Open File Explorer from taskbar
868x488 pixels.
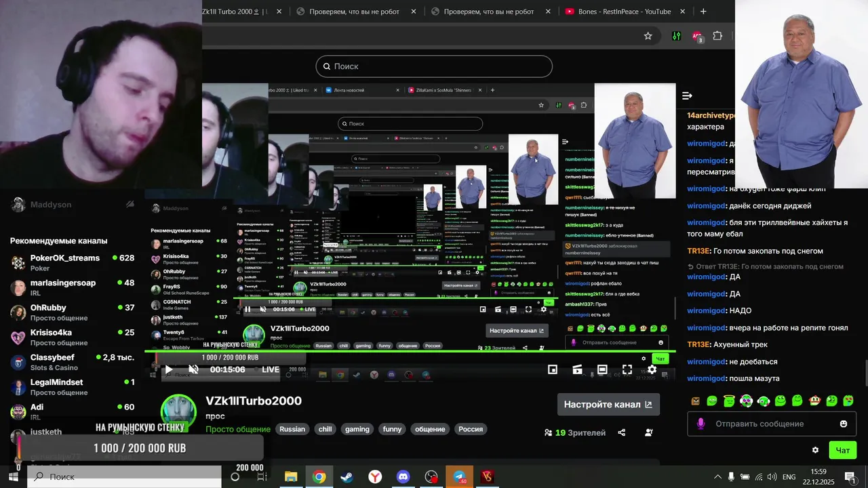pos(291,476)
